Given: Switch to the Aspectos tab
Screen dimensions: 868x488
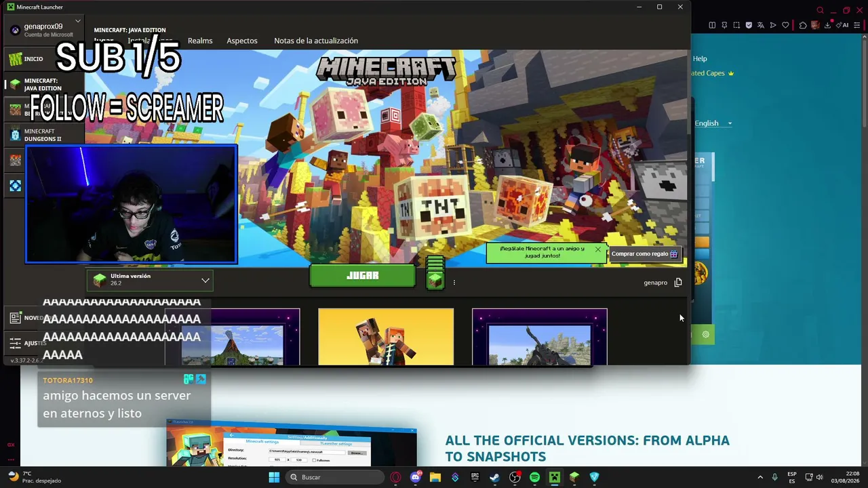Looking at the screenshot, I should coord(242,41).
